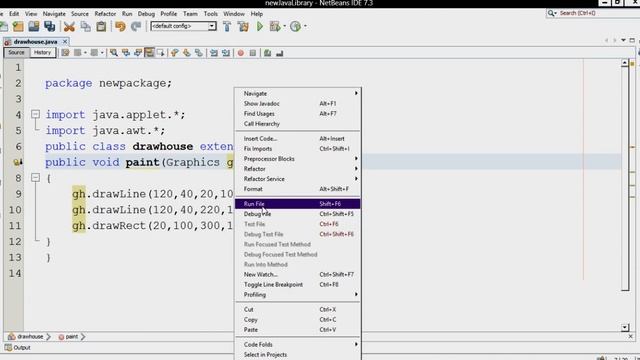Close the drawhouse.java tab
Image resolution: width=640 pixels, height=360 pixels.
point(64,42)
